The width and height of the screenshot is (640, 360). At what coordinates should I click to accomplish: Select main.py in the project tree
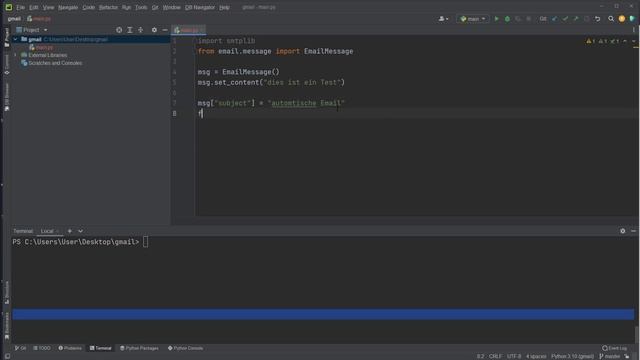[41, 47]
